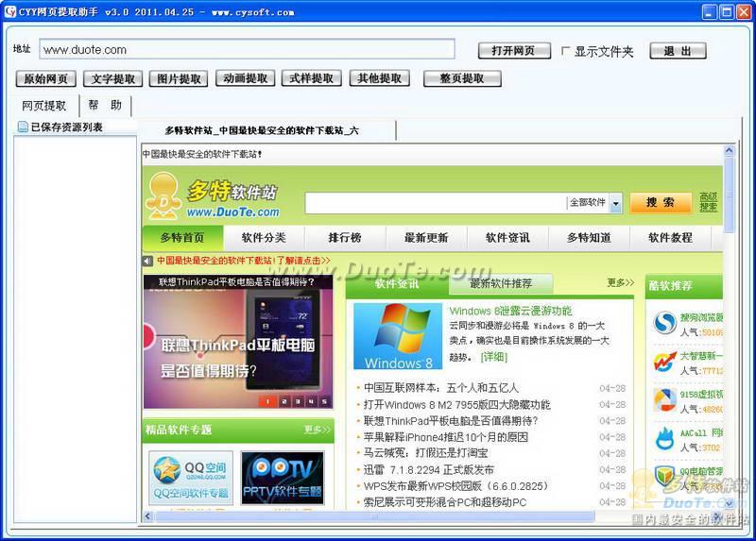Click the Windows 8 logo thumbnail
The width and height of the screenshot is (756, 541).
point(398,336)
